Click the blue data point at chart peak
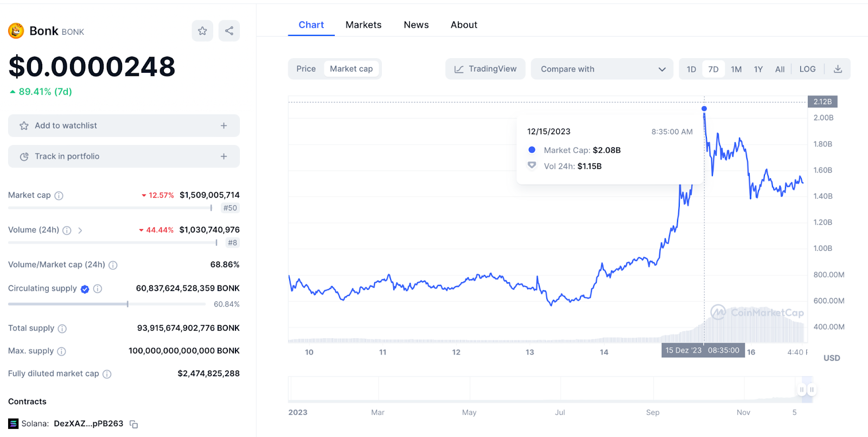 point(704,109)
